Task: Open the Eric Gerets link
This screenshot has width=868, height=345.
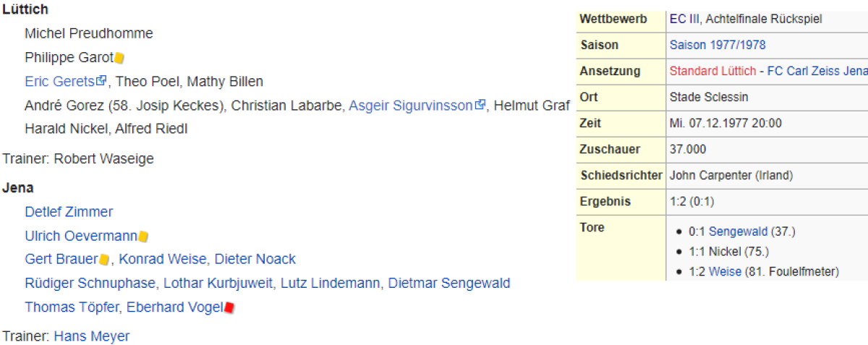Action: [59, 81]
